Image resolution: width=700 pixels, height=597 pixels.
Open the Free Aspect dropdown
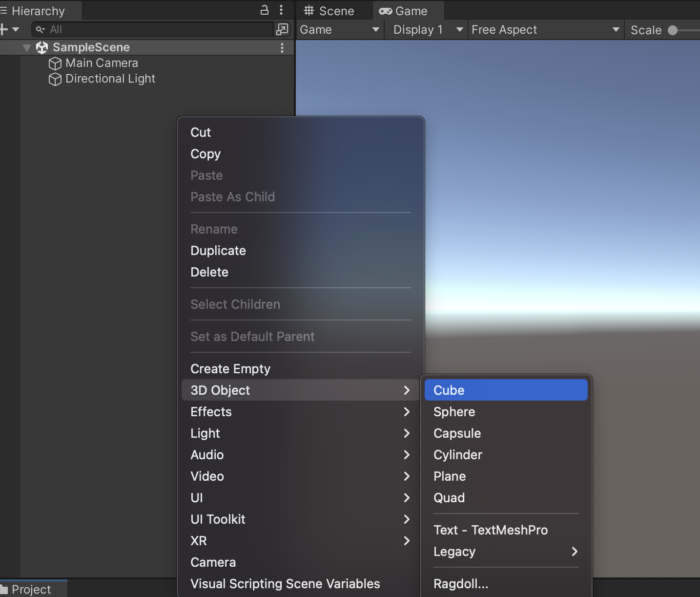pyautogui.click(x=544, y=30)
